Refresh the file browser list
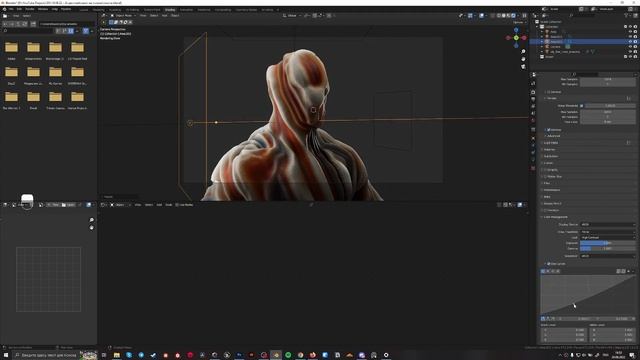 (25, 24)
